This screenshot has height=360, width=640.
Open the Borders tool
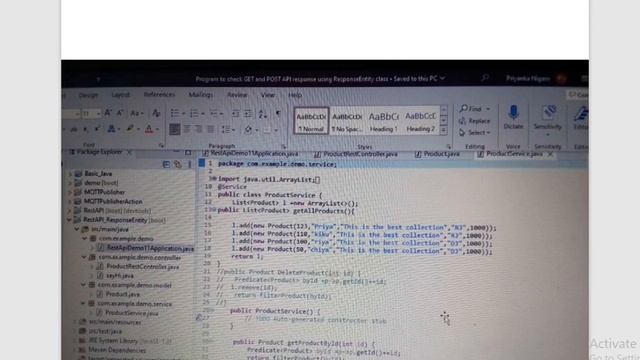coord(267,130)
